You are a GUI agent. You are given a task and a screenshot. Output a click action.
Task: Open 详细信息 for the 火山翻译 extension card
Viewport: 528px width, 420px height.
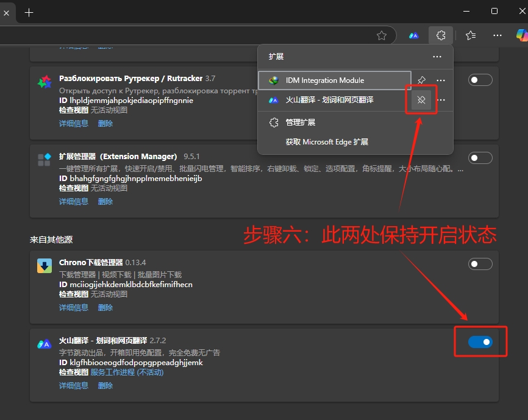click(x=74, y=386)
